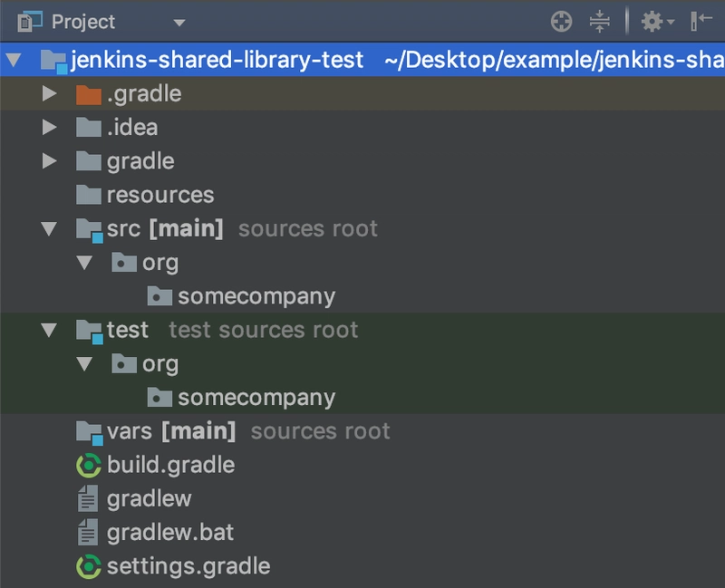Collapse all tree nodes with the toolbar icon

(600, 21)
